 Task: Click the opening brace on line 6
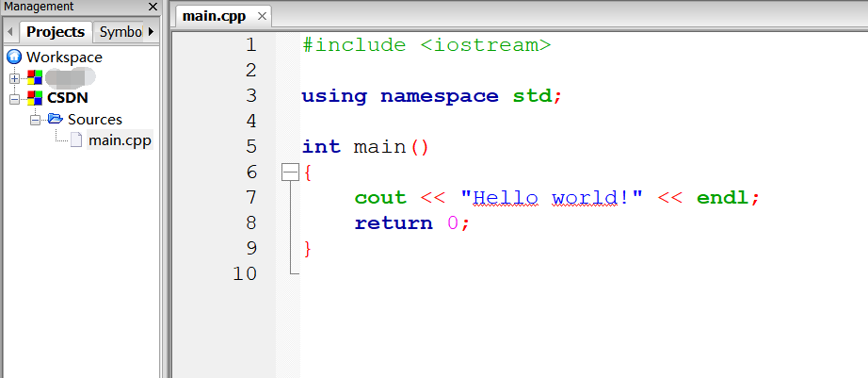point(309,173)
